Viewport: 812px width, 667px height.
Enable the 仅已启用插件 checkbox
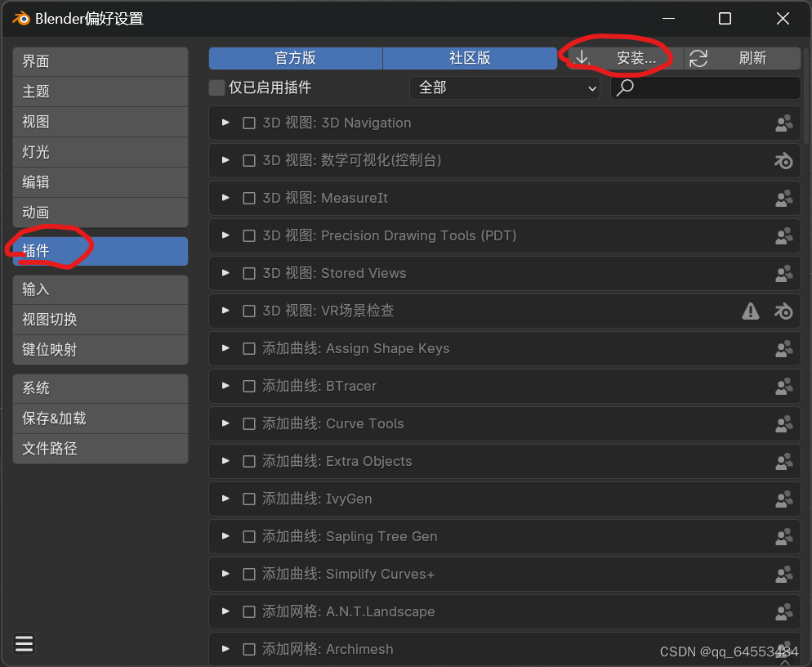tap(216, 87)
